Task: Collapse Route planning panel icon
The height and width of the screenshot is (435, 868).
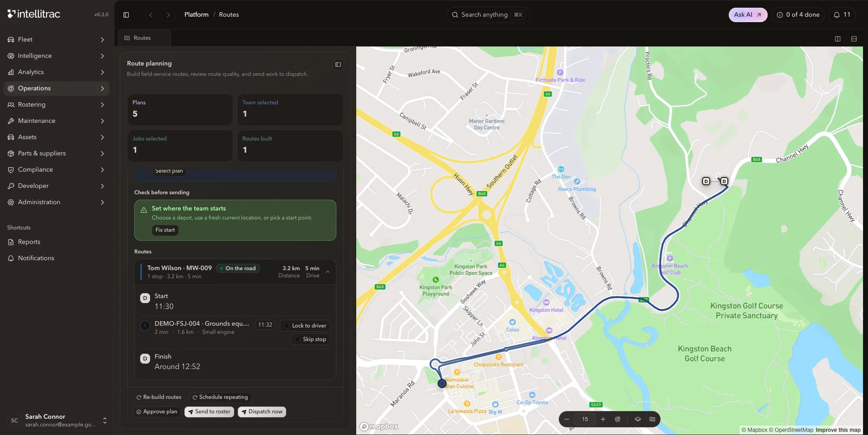Action: 338,65
